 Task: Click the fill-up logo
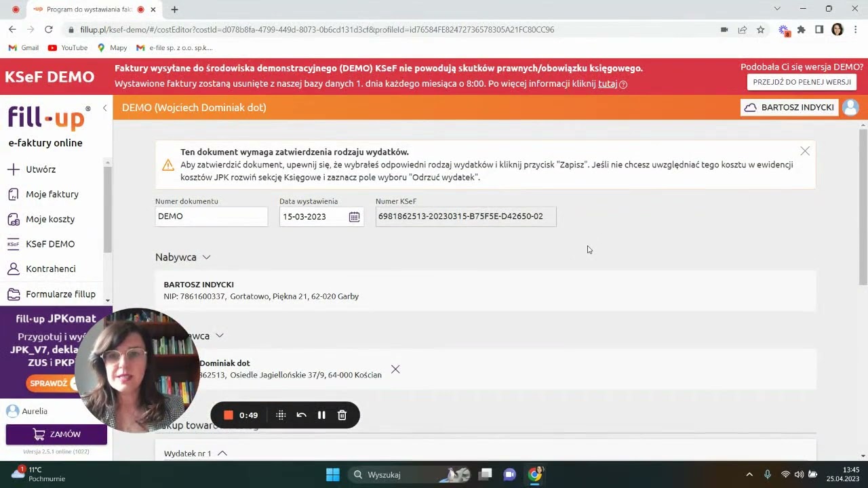pyautogui.click(x=49, y=117)
